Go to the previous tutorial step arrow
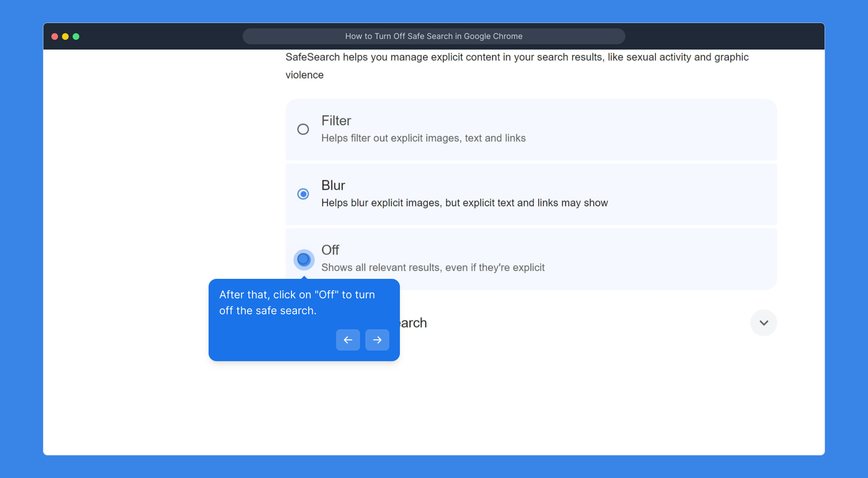The height and width of the screenshot is (478, 868). point(348,340)
